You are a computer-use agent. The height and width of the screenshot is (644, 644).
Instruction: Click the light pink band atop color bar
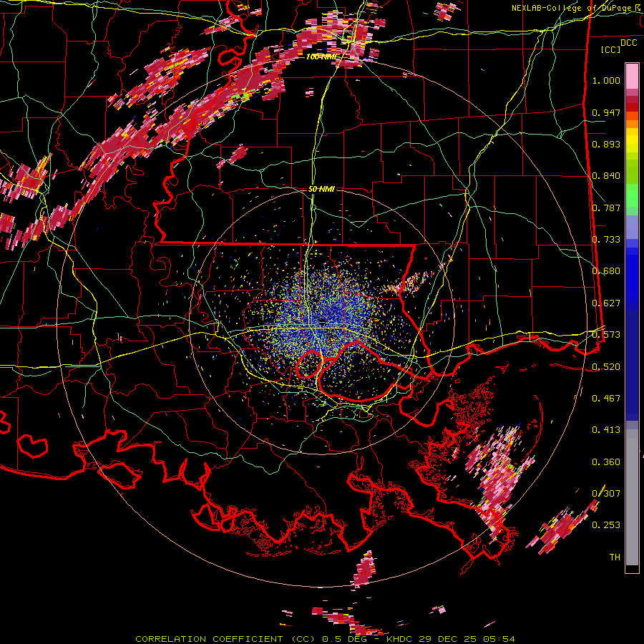click(632, 76)
